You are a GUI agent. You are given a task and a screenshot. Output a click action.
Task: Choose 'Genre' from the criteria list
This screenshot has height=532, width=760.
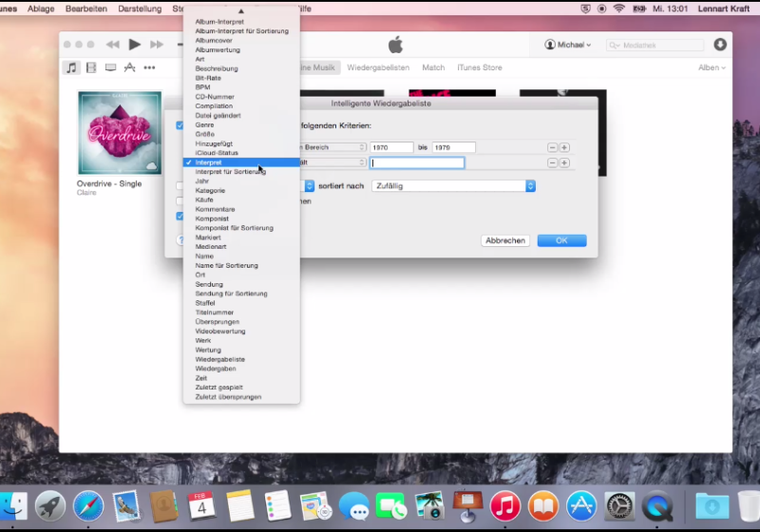click(x=204, y=124)
